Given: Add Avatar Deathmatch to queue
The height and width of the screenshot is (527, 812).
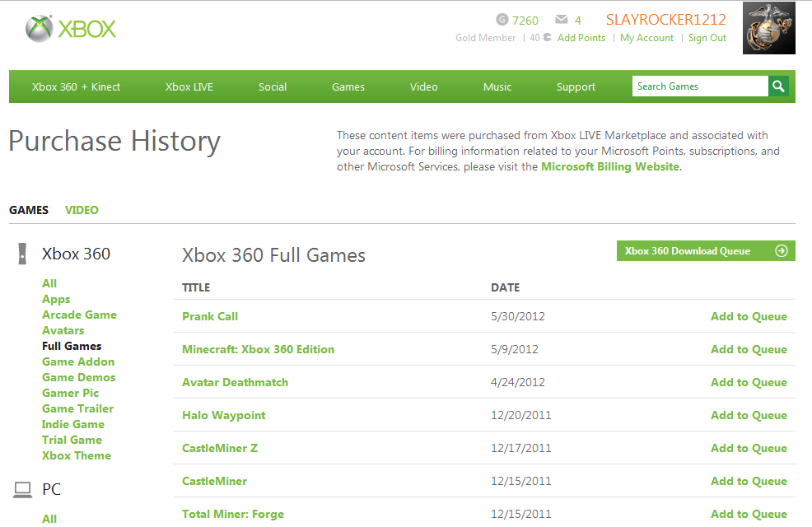Looking at the screenshot, I should pos(749,382).
